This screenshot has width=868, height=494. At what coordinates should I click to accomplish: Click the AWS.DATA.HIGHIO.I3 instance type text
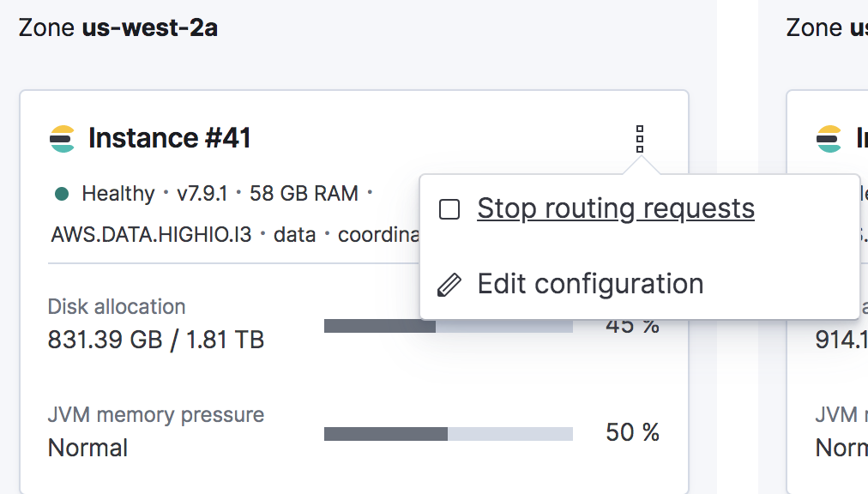point(151,234)
